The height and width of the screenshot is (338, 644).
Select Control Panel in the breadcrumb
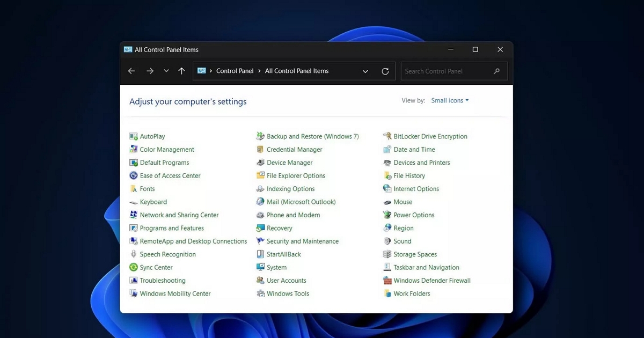[235, 71]
